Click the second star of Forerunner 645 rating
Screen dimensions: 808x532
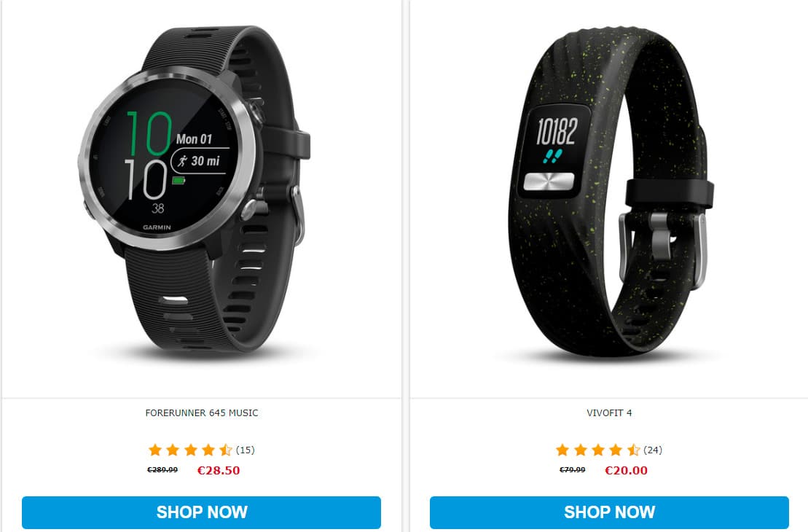[173, 450]
